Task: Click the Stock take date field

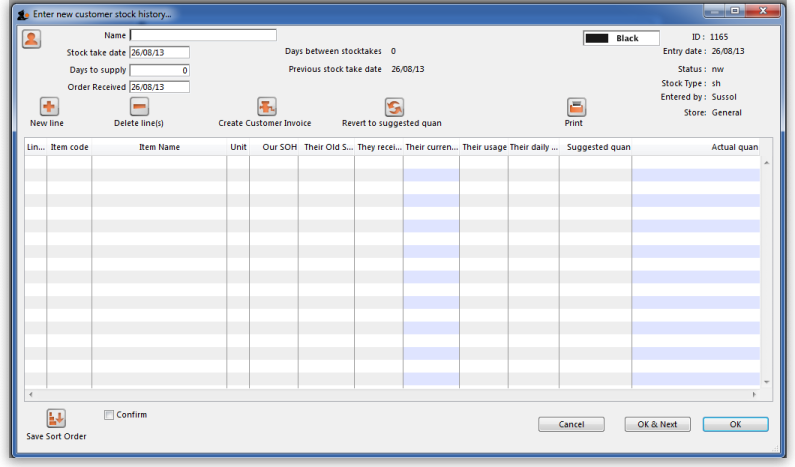Action: 159,52
